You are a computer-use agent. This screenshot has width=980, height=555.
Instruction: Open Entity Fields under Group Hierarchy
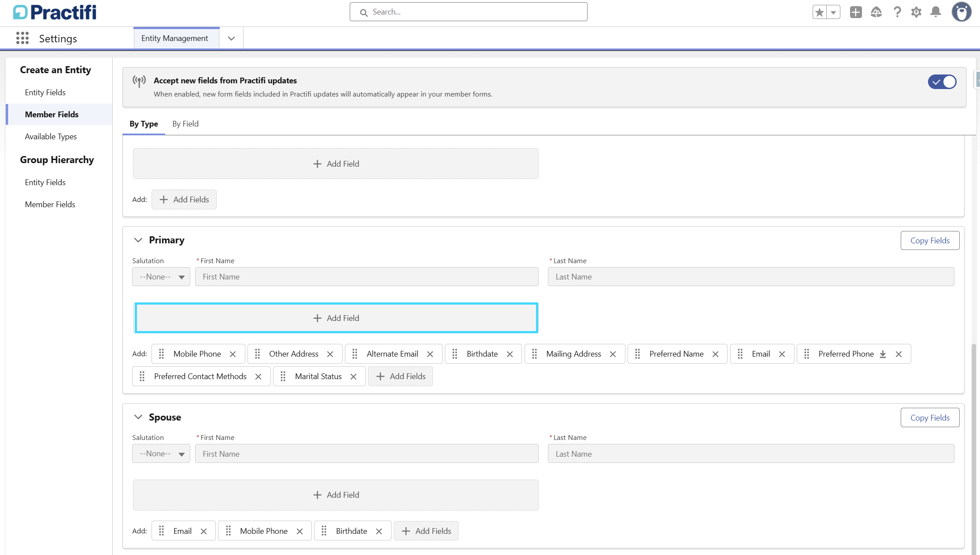click(x=45, y=183)
